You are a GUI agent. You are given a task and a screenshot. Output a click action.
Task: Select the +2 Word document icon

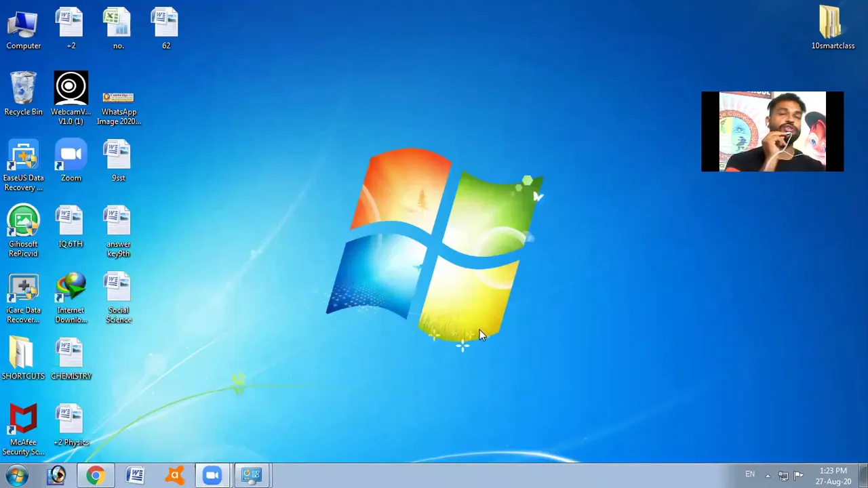coord(71,28)
